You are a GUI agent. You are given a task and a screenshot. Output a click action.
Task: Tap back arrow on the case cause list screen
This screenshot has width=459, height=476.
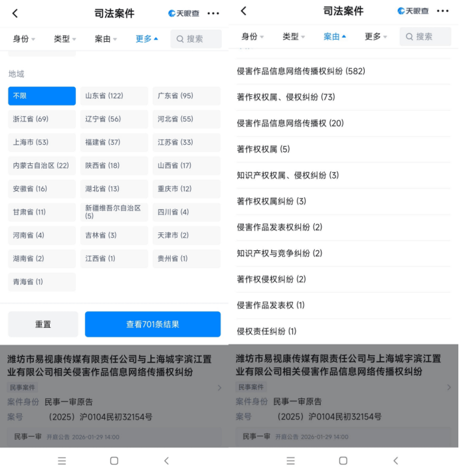(x=243, y=11)
